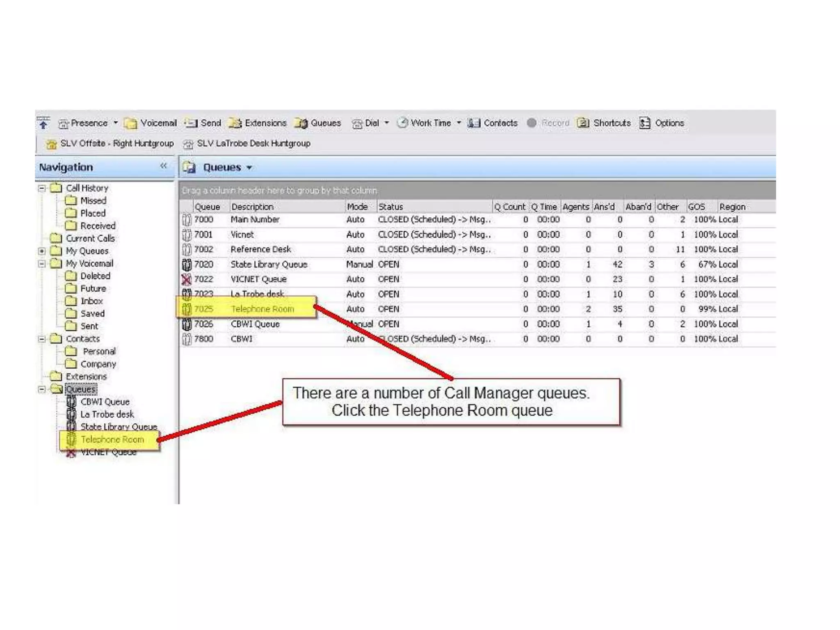Select the 7025 Telephone Room queue row
The height and width of the screenshot is (630, 840).
tap(262, 309)
